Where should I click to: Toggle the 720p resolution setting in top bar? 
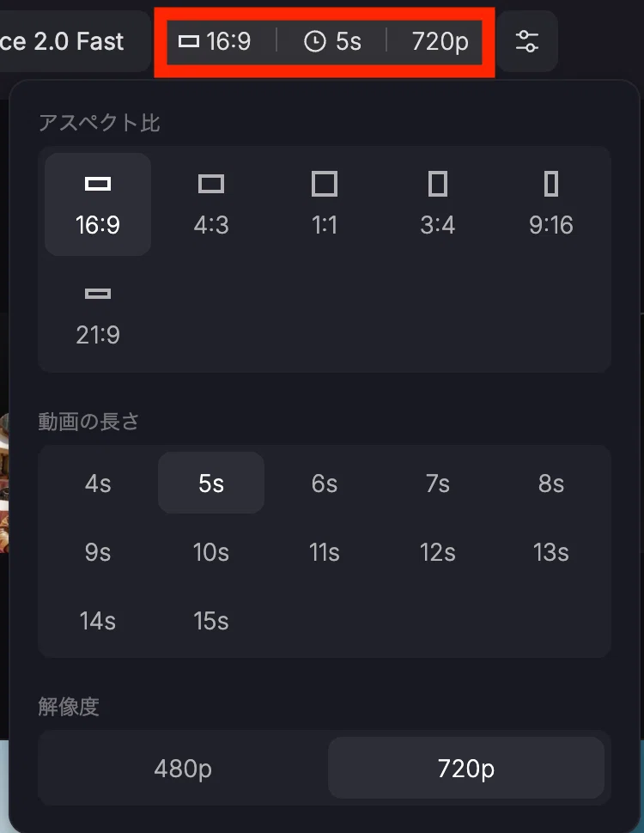(440, 41)
